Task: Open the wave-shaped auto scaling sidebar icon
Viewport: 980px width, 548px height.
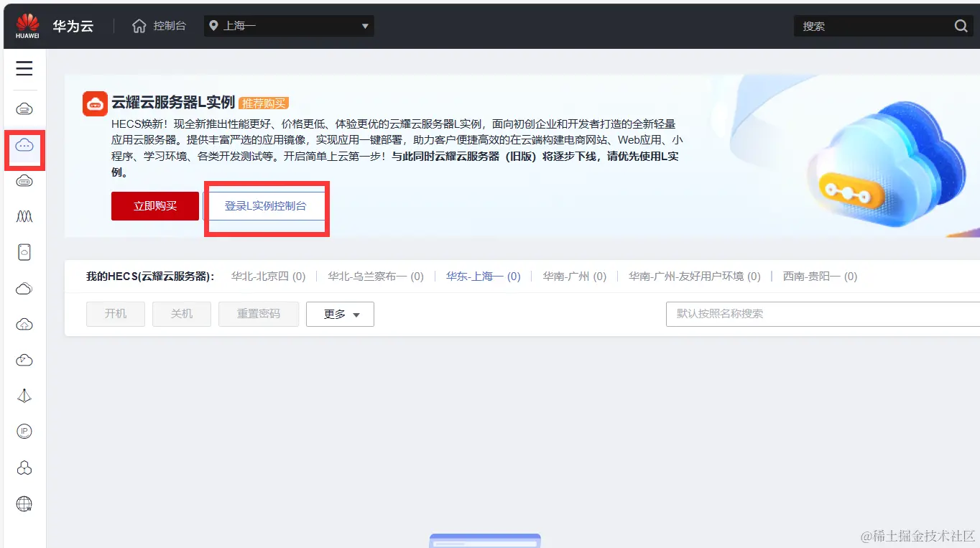Action: [x=24, y=216]
